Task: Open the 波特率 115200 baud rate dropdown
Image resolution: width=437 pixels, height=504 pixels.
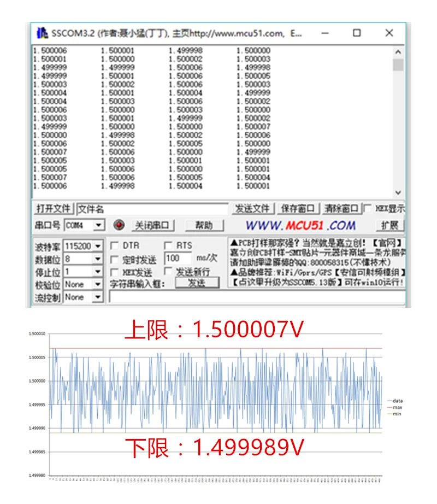Action: tap(98, 247)
